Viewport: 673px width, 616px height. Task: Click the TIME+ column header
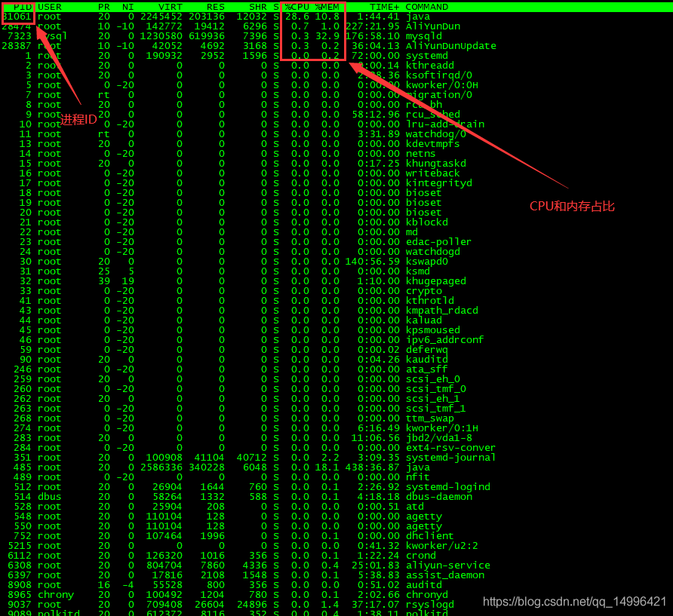[385, 7]
